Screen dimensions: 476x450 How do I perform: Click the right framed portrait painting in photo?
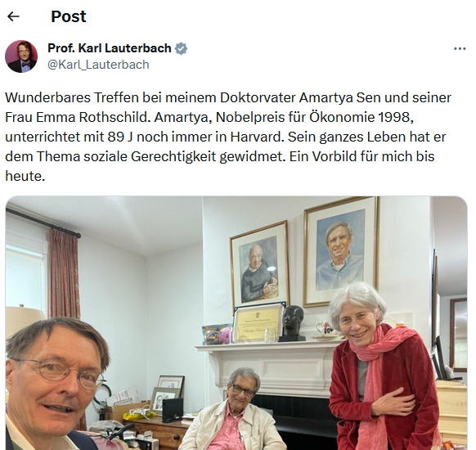(341, 251)
